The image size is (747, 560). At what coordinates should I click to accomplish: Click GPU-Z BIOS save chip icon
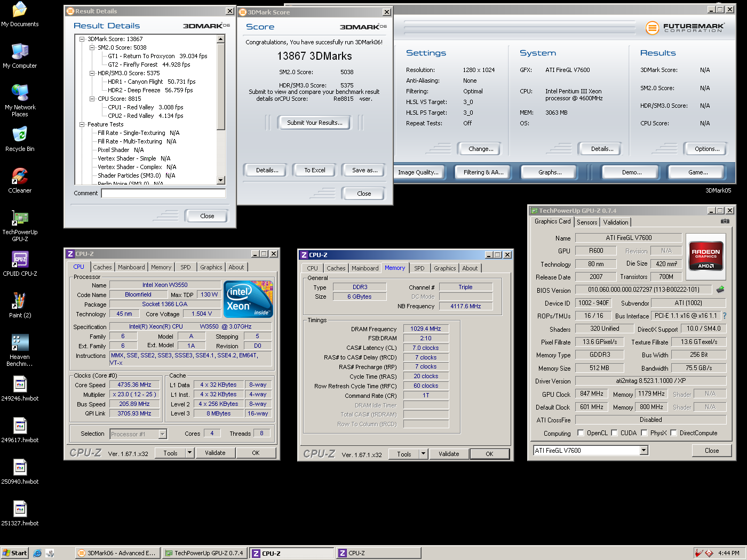[x=720, y=290]
